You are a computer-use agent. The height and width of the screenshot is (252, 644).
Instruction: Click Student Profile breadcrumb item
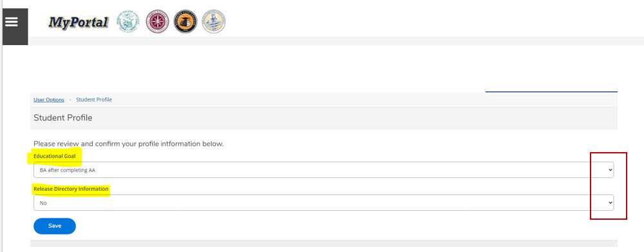[93, 100]
